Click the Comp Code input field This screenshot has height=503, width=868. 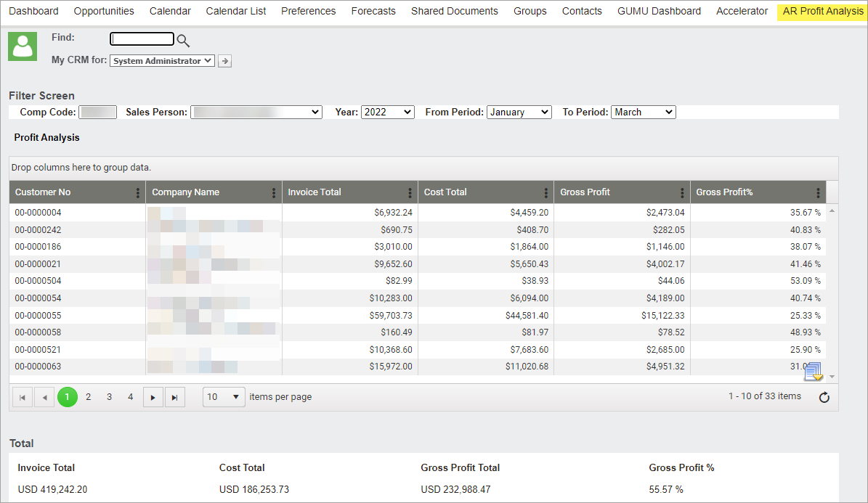pyautogui.click(x=98, y=113)
